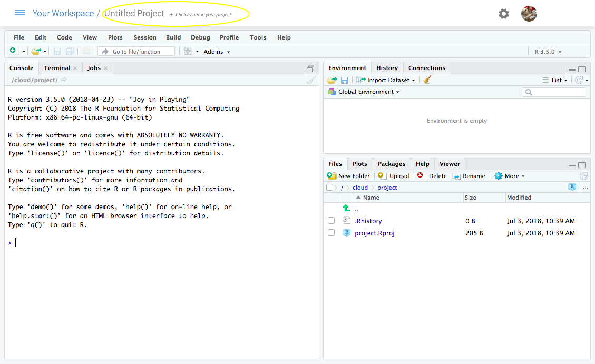This screenshot has width=595, height=364.
Task: Print the current file
Action: [x=85, y=51]
